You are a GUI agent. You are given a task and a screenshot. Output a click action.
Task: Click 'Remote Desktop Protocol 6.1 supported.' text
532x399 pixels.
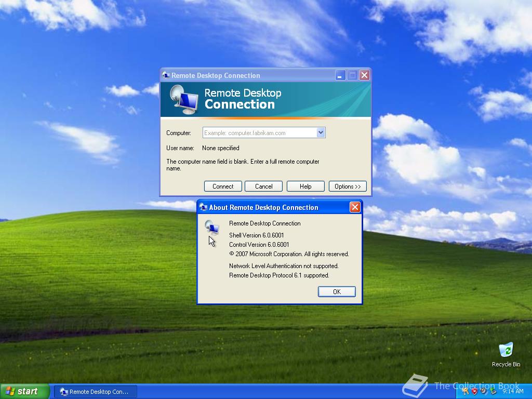[x=279, y=275]
